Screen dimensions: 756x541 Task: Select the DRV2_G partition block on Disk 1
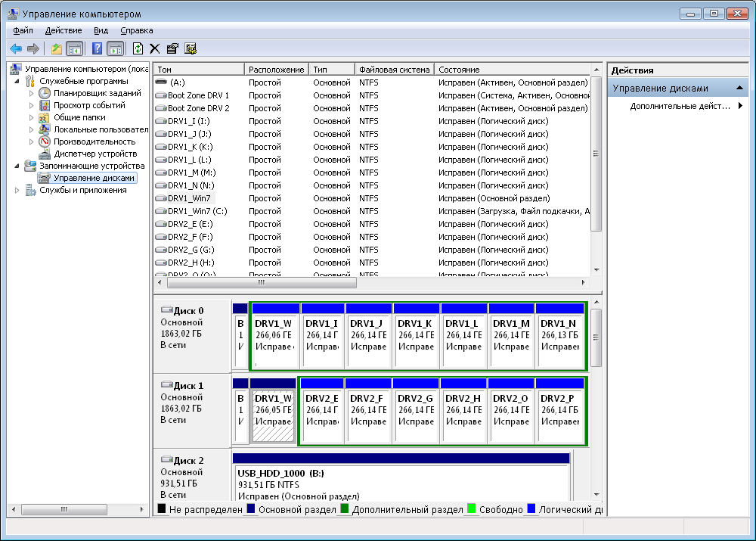[415, 411]
